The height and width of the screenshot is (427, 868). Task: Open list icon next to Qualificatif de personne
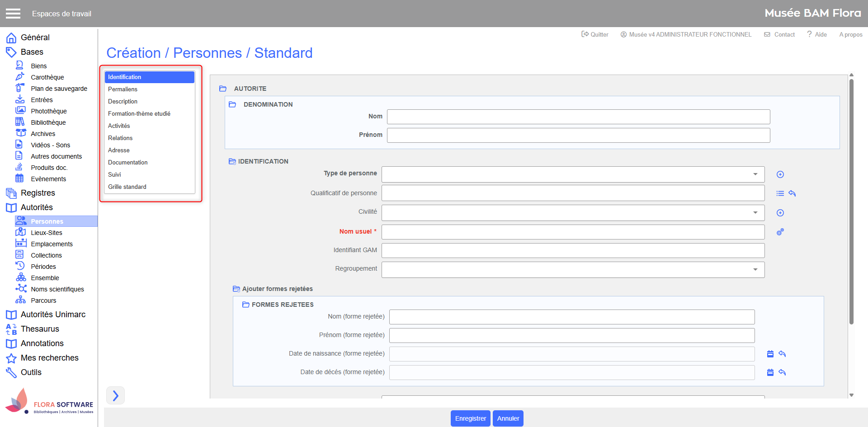click(x=780, y=193)
